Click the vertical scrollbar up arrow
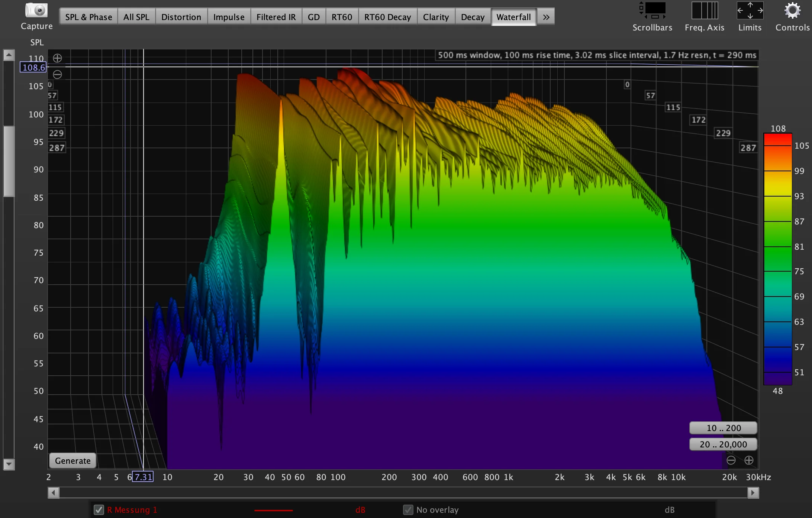This screenshot has width=812, height=518. pyautogui.click(x=9, y=55)
